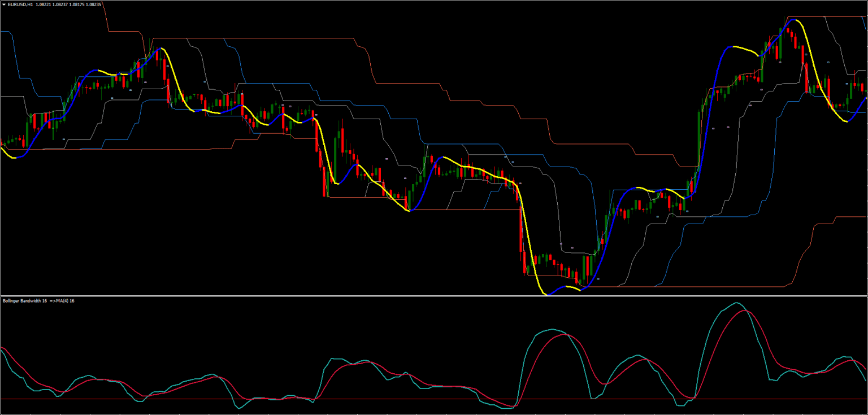This screenshot has height=415, width=868.
Task: Toggle selection of a green bullish candle
Action: coord(585,265)
